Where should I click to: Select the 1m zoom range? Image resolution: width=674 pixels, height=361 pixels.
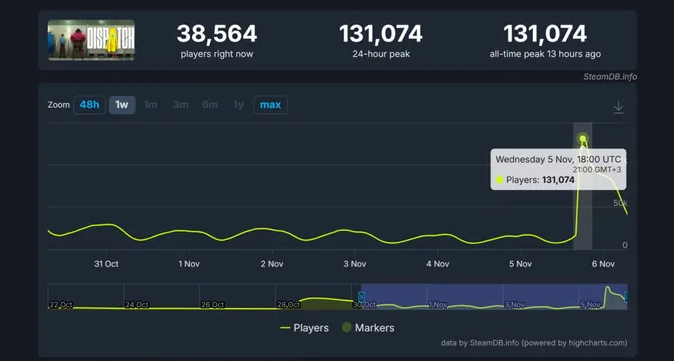pos(150,105)
